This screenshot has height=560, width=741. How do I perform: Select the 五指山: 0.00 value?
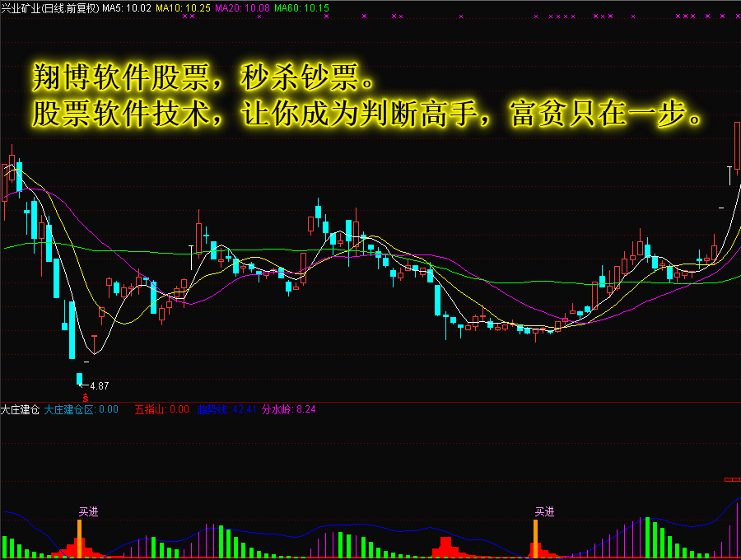tap(161, 410)
